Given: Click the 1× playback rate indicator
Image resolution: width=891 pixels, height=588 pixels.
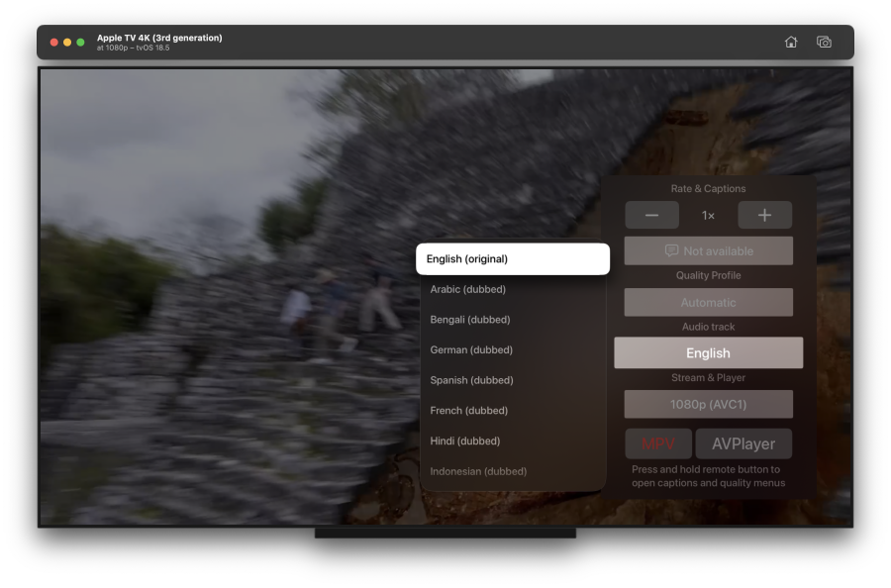Looking at the screenshot, I should point(708,215).
